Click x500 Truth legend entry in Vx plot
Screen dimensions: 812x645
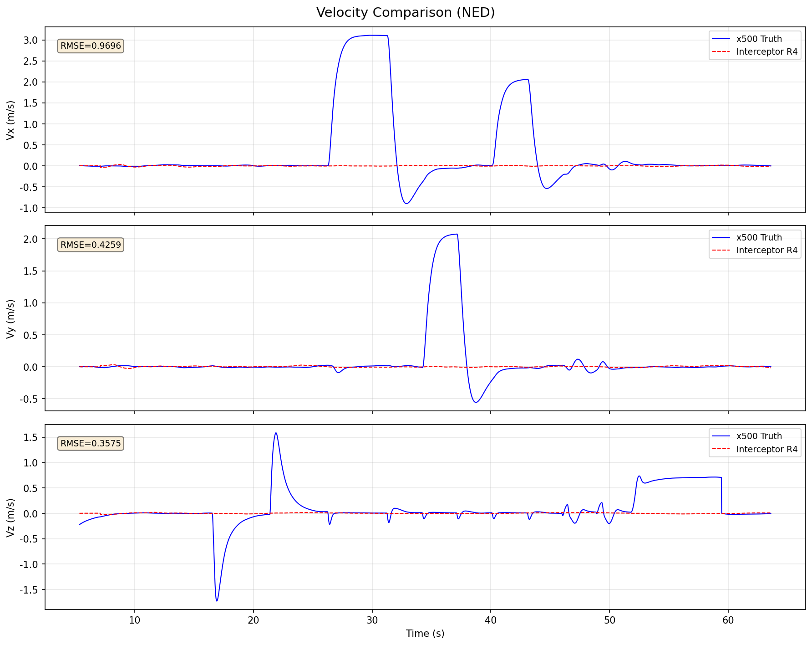tap(755, 39)
